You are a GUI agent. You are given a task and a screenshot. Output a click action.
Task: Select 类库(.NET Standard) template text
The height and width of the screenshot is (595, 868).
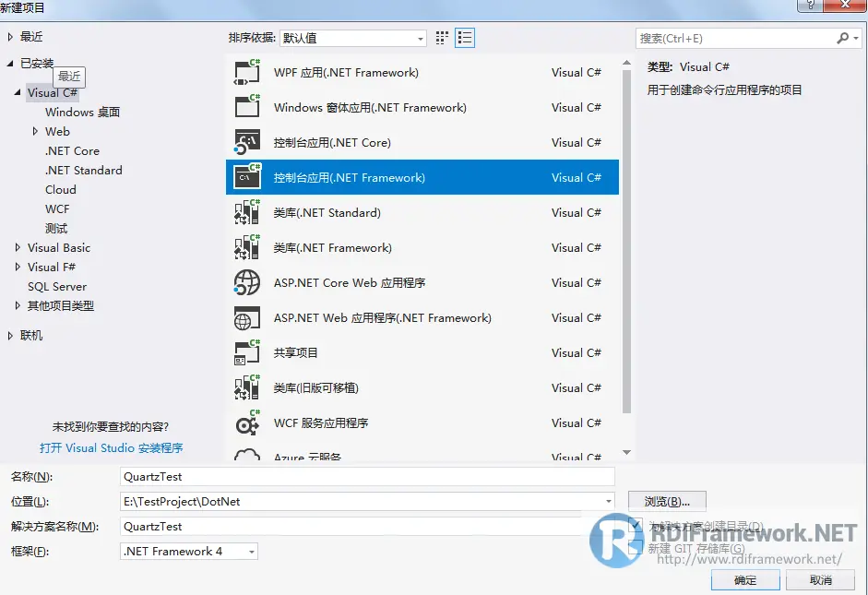pyautogui.click(x=327, y=212)
